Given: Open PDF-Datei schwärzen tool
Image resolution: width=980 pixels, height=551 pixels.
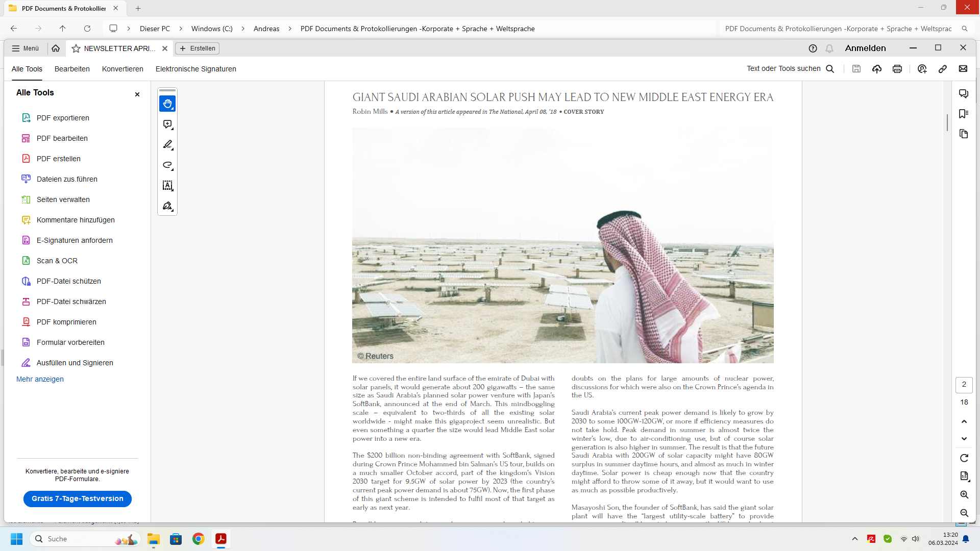Looking at the screenshot, I should tap(71, 302).
